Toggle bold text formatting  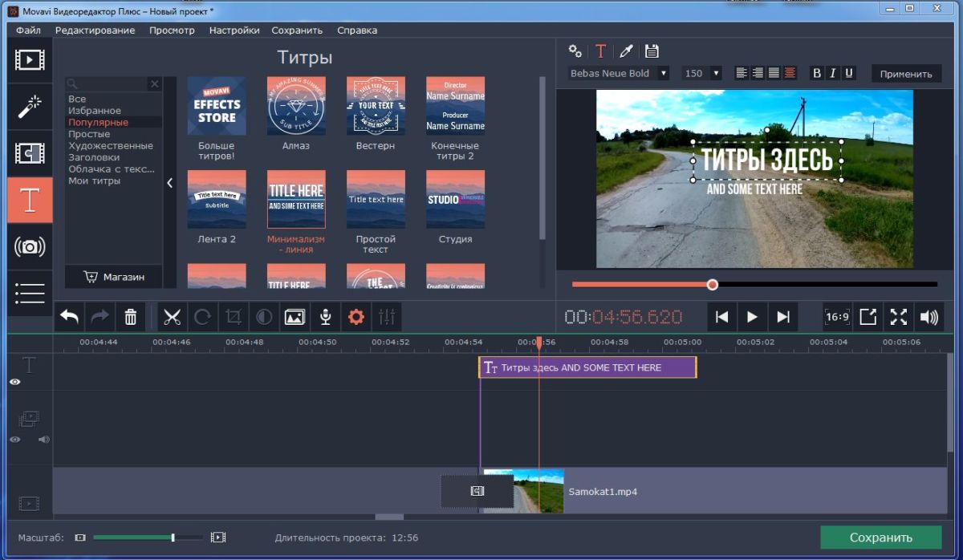click(x=817, y=73)
